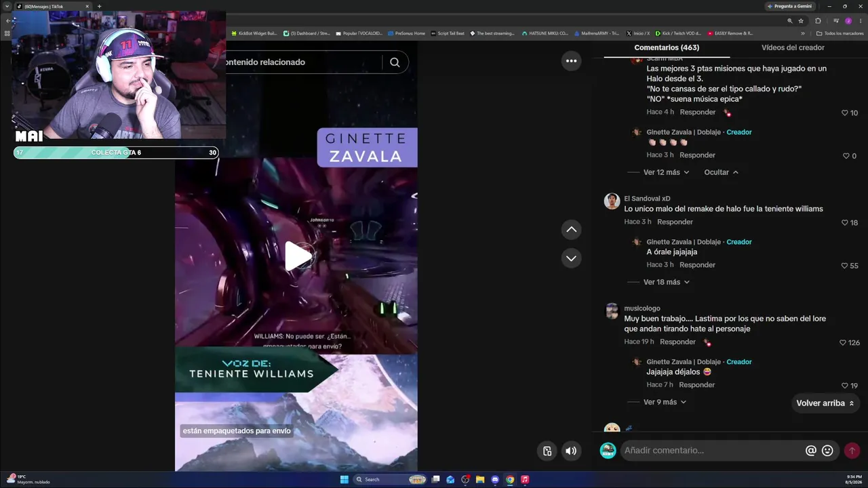This screenshot has width=868, height=488.
Task: Open the emoji picker in comment box
Action: click(x=827, y=451)
